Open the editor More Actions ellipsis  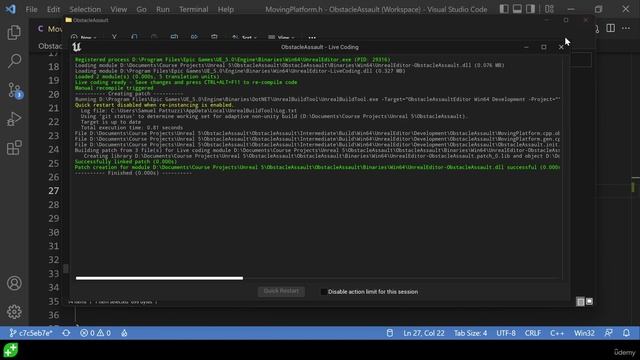pos(626,28)
